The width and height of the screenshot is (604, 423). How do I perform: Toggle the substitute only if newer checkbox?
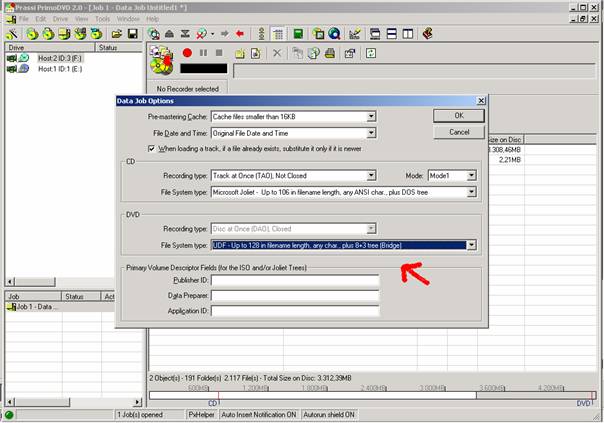click(x=151, y=148)
